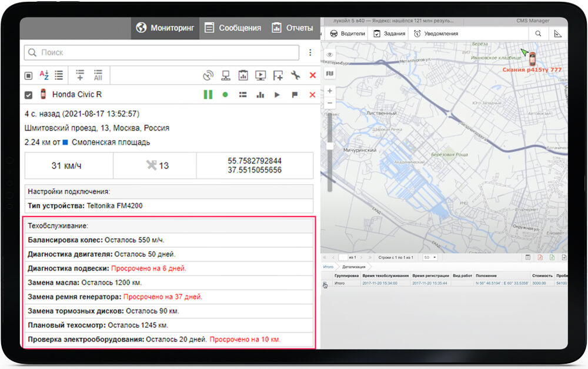The image size is (588, 369).
Task: Open the three-dot menu beside search
Action: point(310,53)
